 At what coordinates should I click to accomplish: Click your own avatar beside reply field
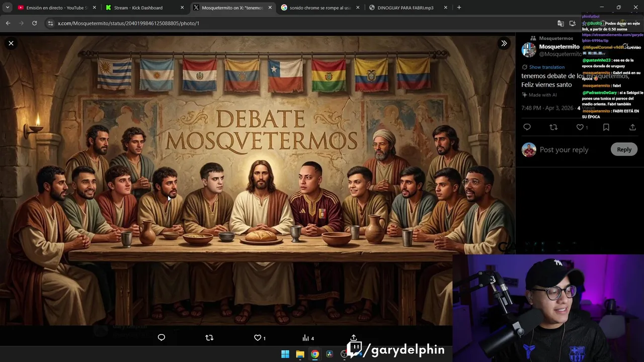[x=529, y=149]
